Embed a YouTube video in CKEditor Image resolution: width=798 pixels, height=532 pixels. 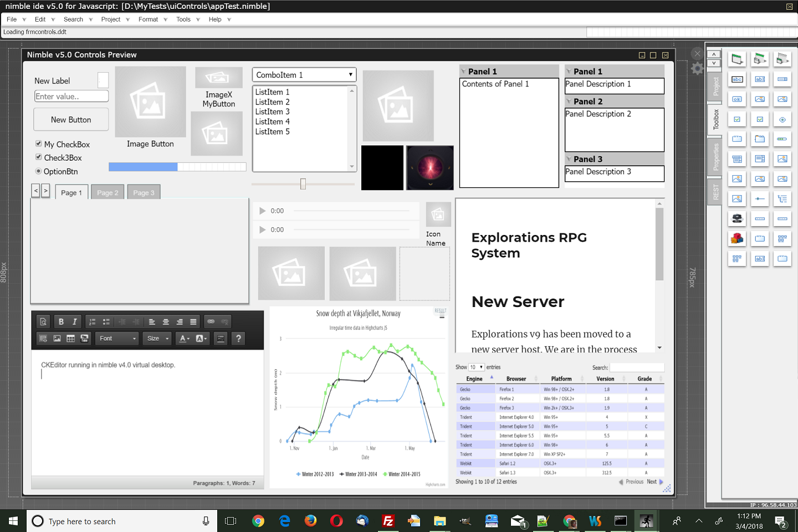[85, 339]
